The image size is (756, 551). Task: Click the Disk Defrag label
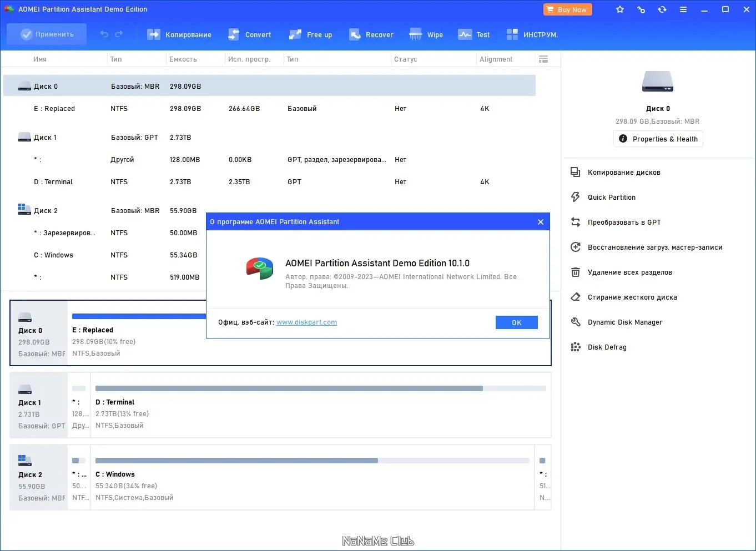pyautogui.click(x=607, y=347)
